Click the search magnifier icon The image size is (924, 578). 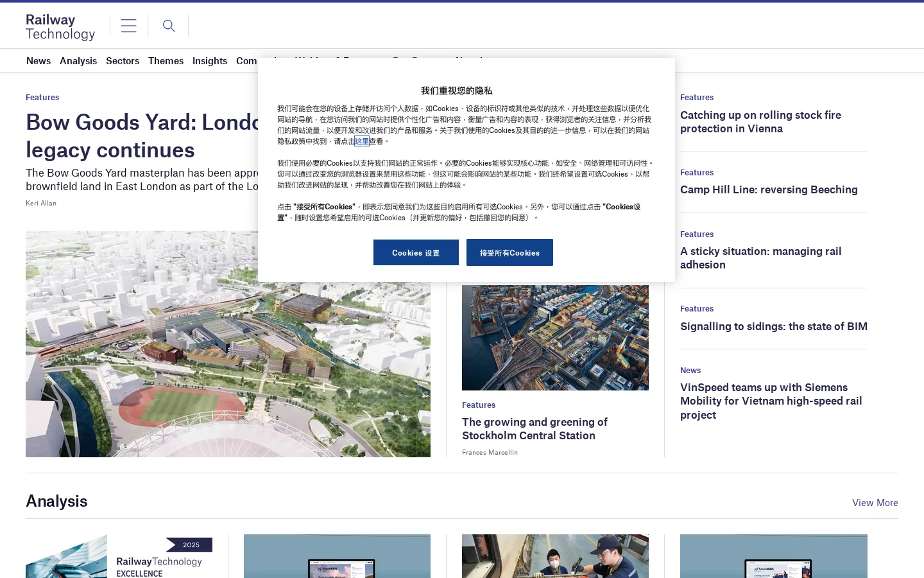[169, 26]
